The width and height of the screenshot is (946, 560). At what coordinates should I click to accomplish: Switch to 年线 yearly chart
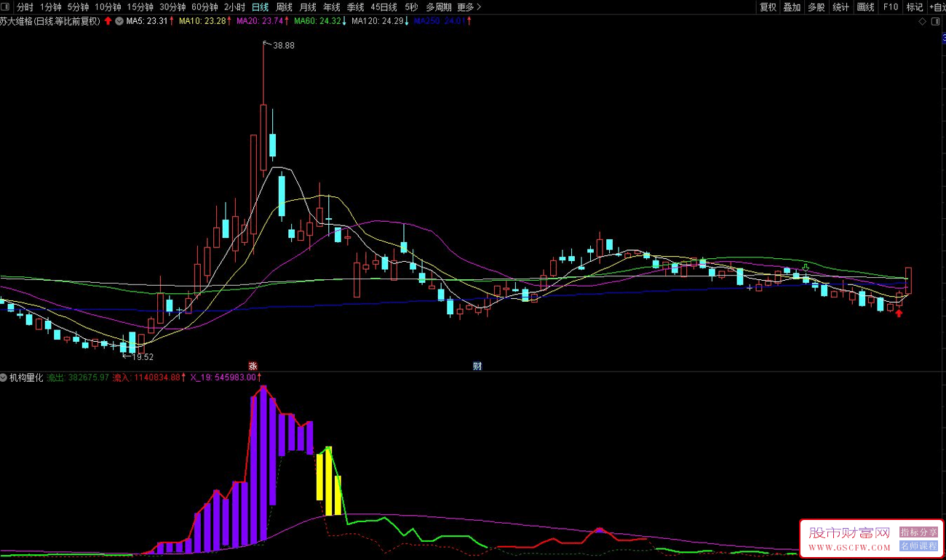331,7
